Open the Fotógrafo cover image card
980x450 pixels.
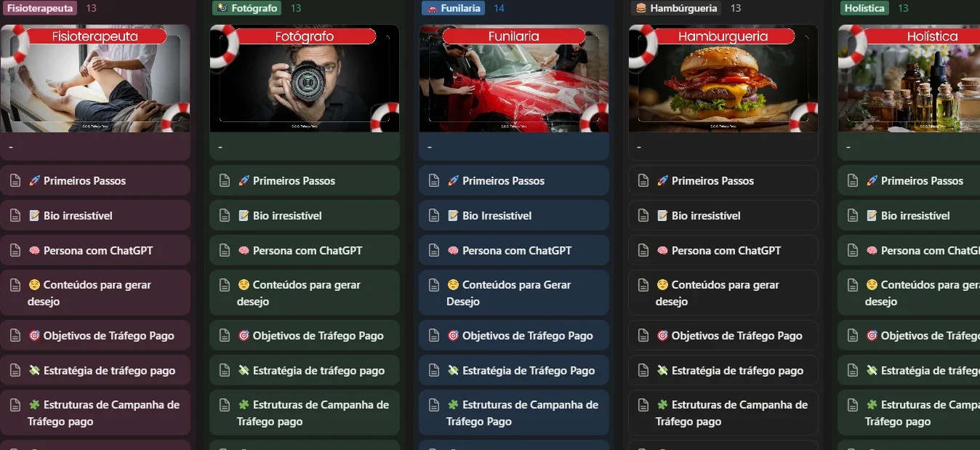(305, 79)
